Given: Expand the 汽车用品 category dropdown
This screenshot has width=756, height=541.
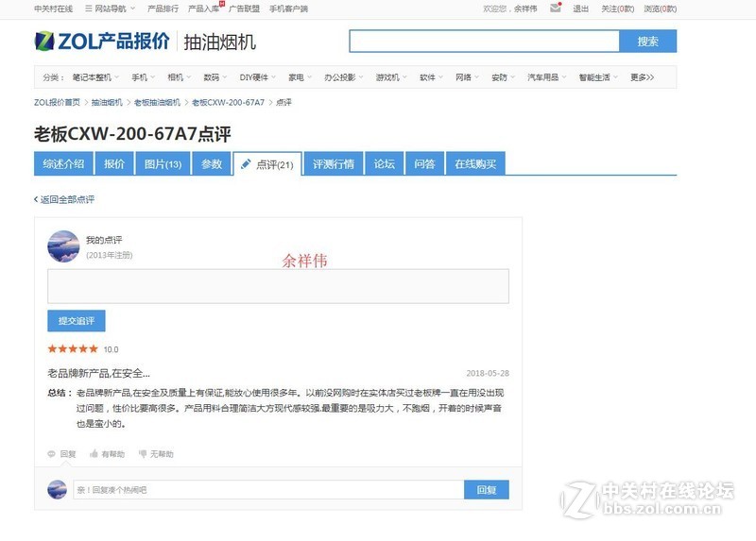Looking at the screenshot, I should point(547,77).
